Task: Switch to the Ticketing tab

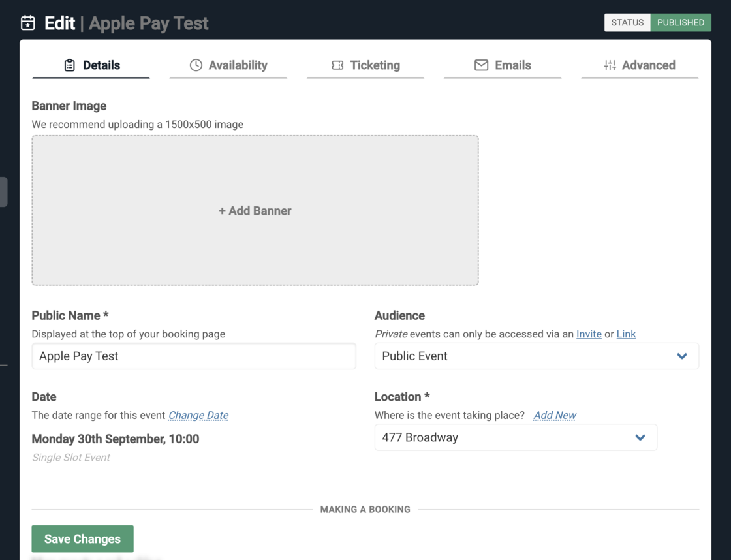Action: pyautogui.click(x=365, y=65)
